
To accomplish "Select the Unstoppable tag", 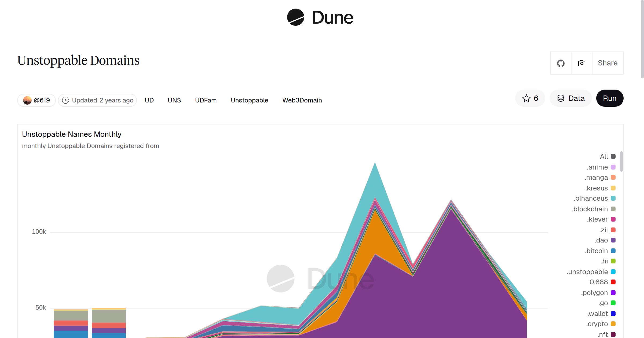I will (x=249, y=100).
